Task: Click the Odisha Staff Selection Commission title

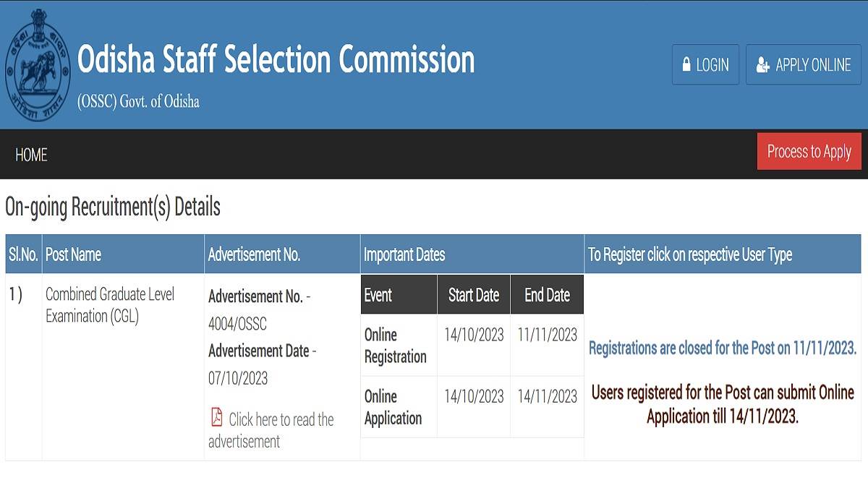Action: 276,60
